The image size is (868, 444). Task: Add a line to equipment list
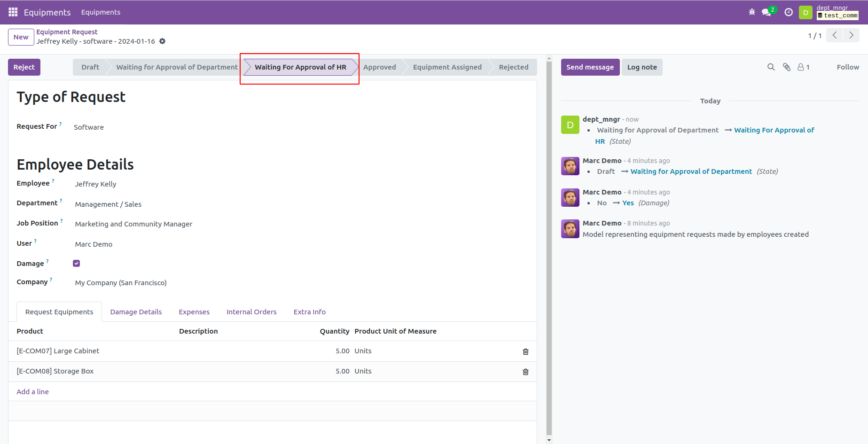point(32,392)
